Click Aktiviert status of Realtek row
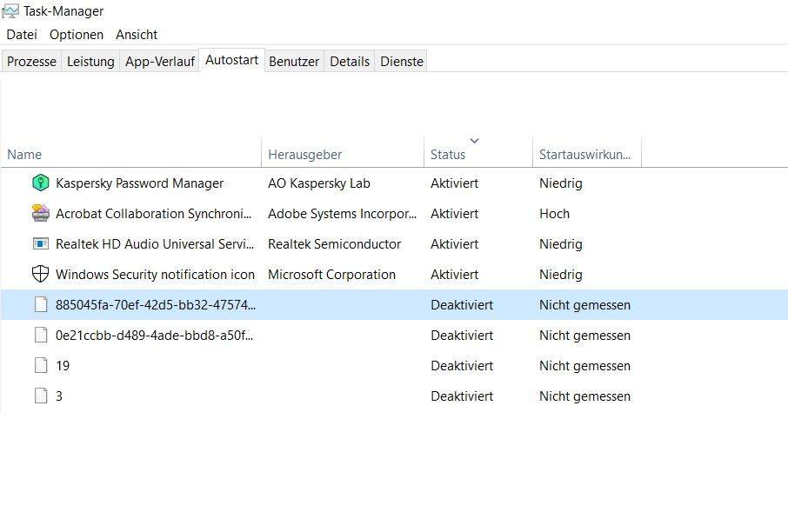 (454, 243)
